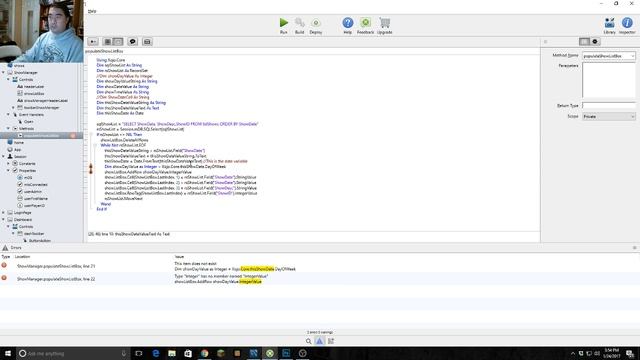Viewport: 640px width, 360px height.
Task: Select the userPlayerID property
Action: pyautogui.click(x=34, y=205)
